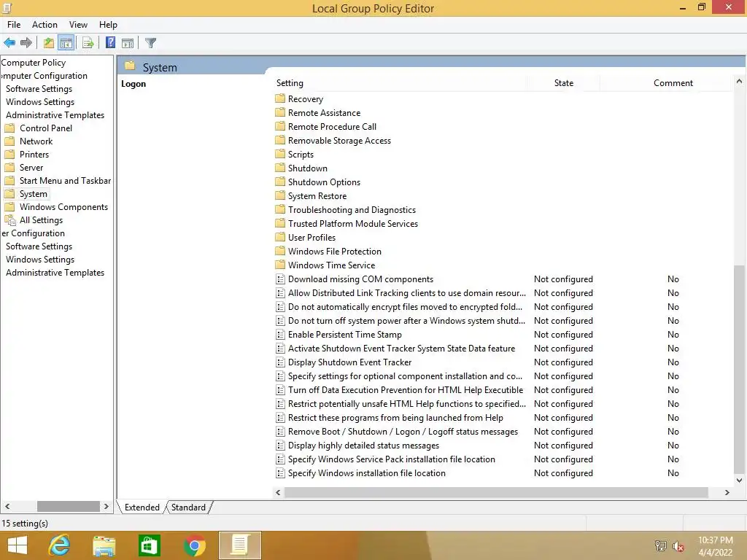Select Display Shutdown Event Tracker setting
Viewport: 747px width, 560px height.
coord(349,362)
